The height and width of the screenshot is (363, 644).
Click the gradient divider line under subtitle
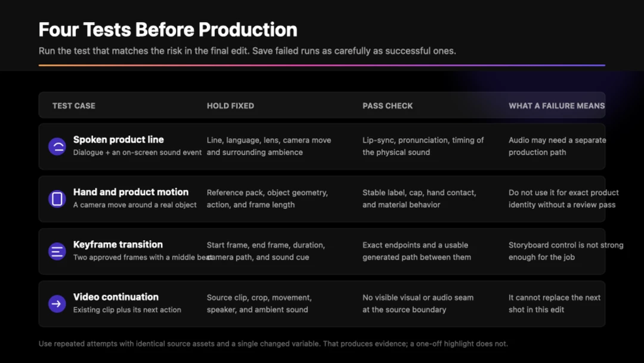(x=321, y=65)
